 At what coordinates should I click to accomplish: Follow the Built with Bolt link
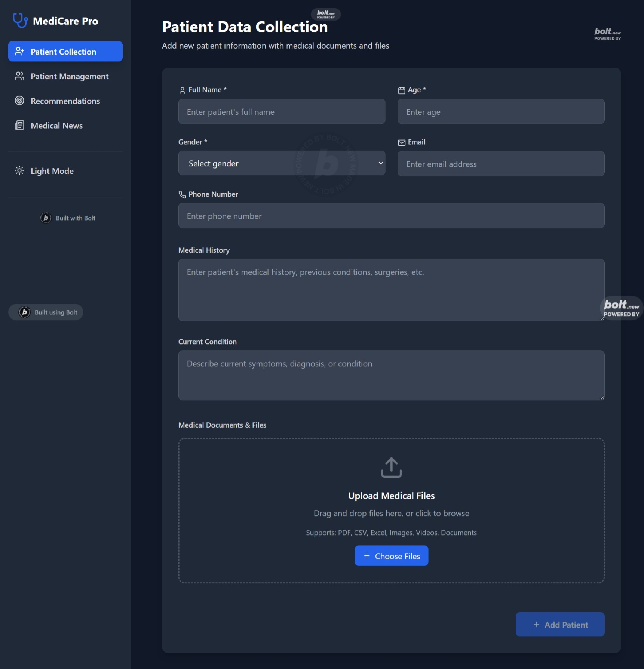tap(68, 218)
